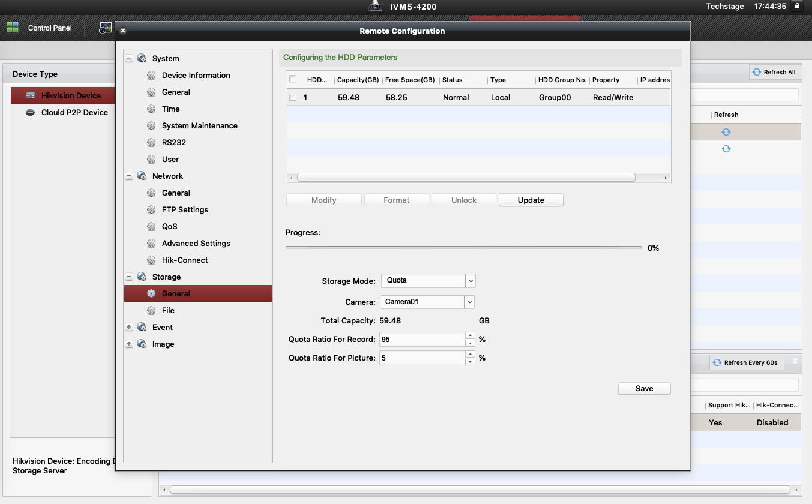The image size is (812, 504).
Task: Click the Hikvision Device icon in the list
Action: pos(30,95)
